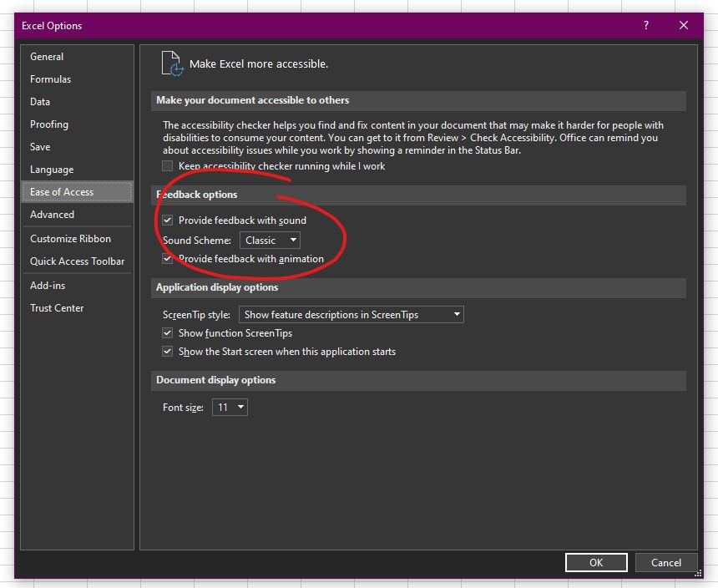Click the Application display options header
This screenshot has height=588, width=718.
coord(418,287)
